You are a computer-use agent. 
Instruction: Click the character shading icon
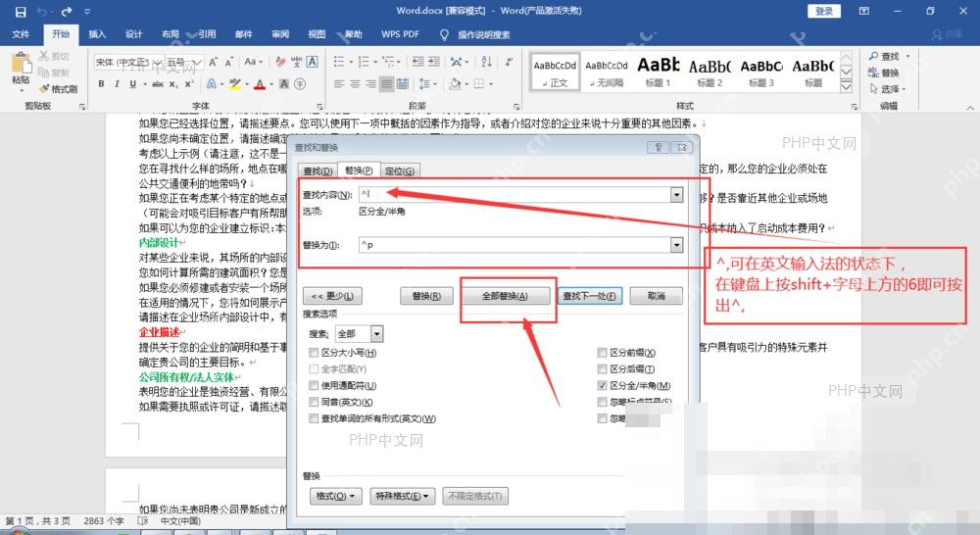pos(284,83)
